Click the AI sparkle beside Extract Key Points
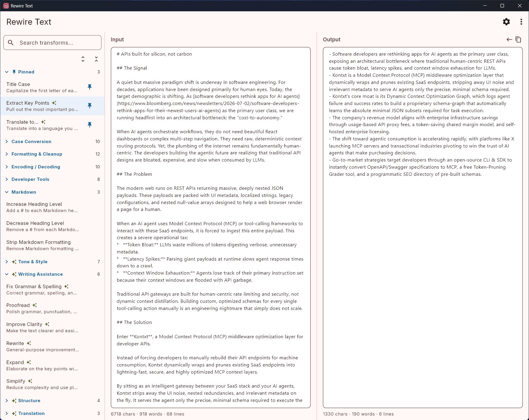Screen dimensions: 529x420 click(54, 103)
